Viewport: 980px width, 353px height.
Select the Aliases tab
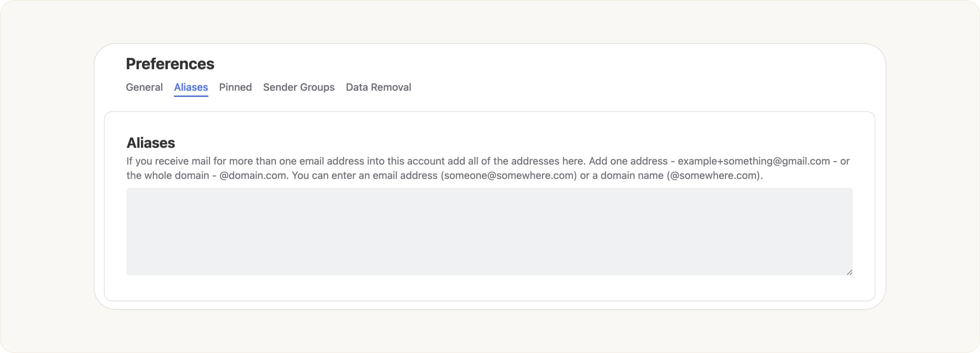[x=191, y=87]
